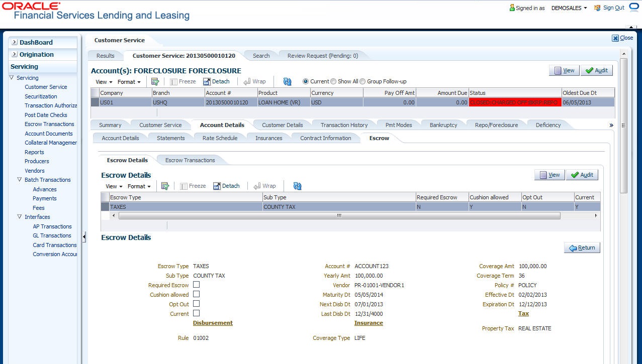Image resolution: width=642 pixels, height=364 pixels.
Task: Toggle the Current checkbox in Escrow Details
Action: 197,313
